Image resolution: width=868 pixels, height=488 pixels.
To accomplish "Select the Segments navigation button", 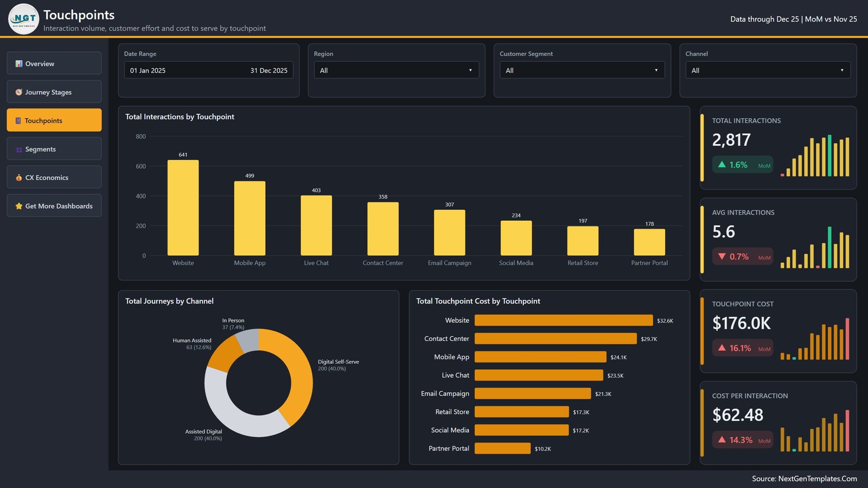I will [x=54, y=149].
